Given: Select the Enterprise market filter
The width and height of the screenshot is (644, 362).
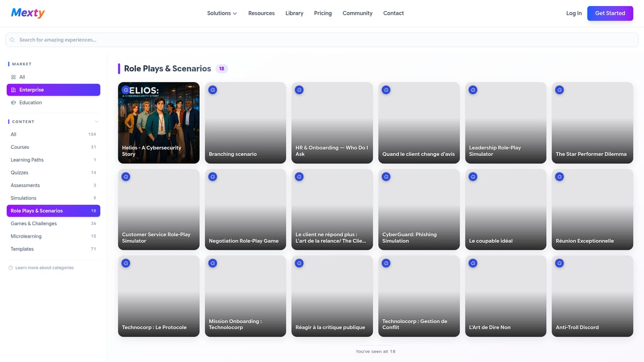Looking at the screenshot, I should tap(53, 90).
